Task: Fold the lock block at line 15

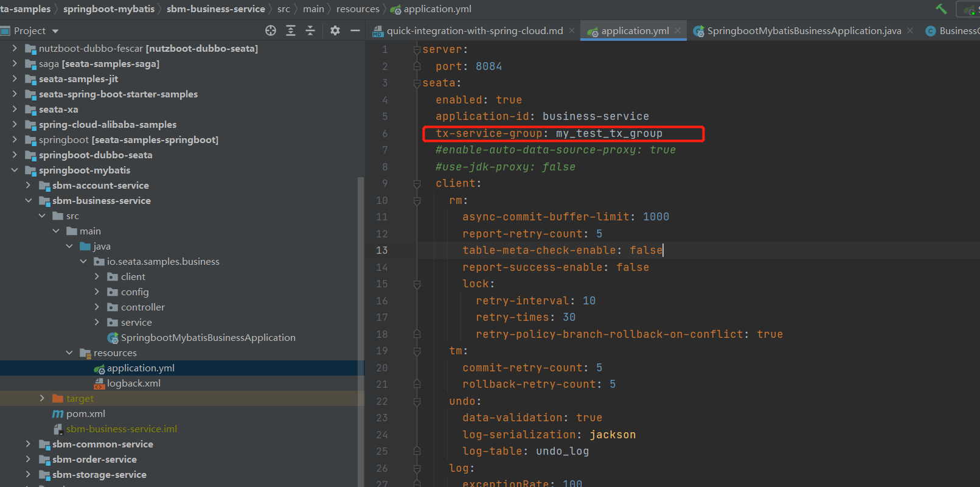Action: tap(417, 284)
